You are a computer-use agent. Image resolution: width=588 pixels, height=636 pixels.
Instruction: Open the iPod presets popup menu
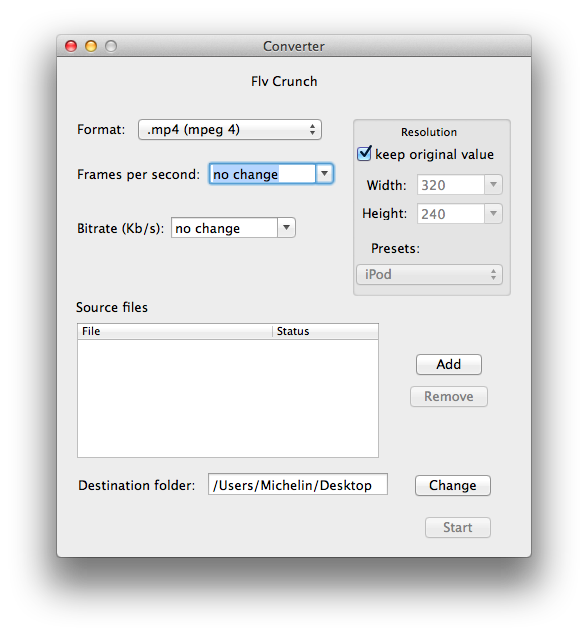pyautogui.click(x=429, y=275)
